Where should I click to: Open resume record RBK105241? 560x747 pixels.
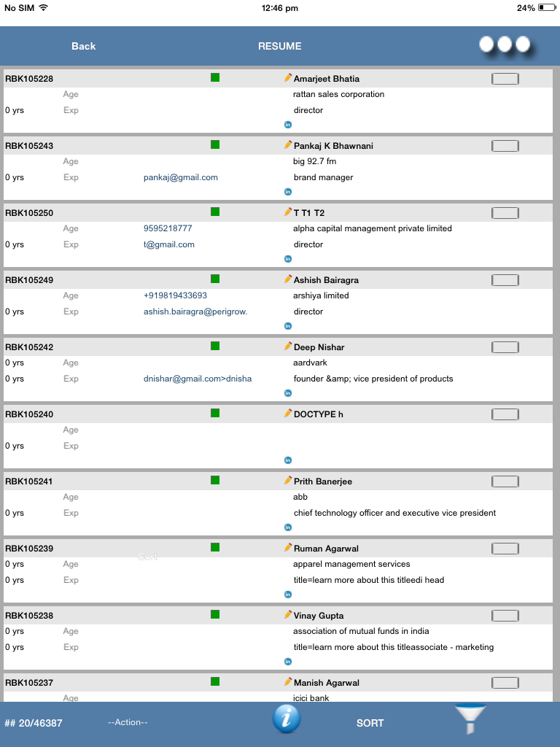(x=29, y=481)
